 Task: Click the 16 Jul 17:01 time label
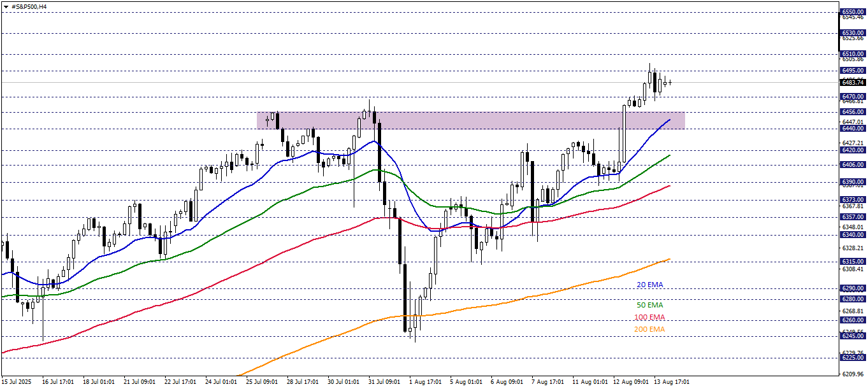point(57,382)
